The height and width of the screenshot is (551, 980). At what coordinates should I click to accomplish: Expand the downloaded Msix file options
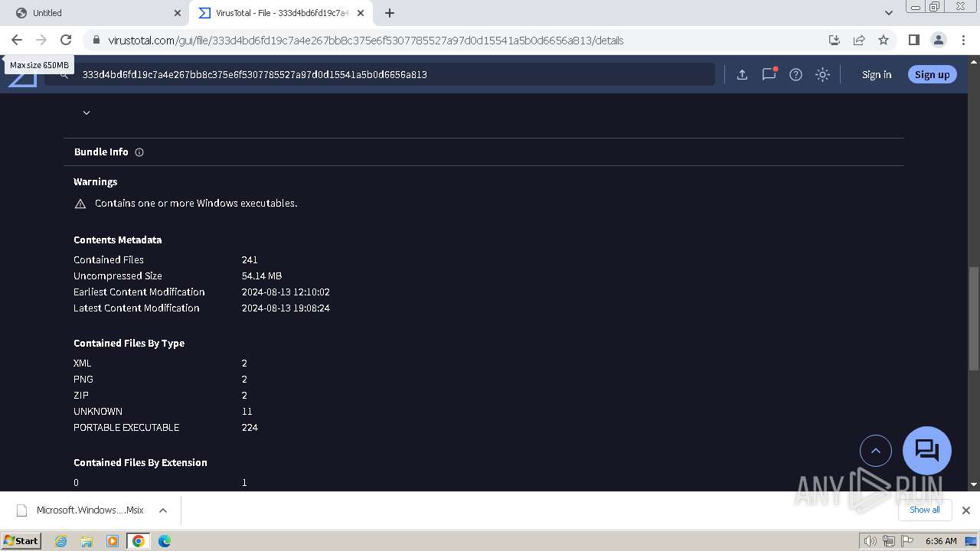pyautogui.click(x=163, y=510)
